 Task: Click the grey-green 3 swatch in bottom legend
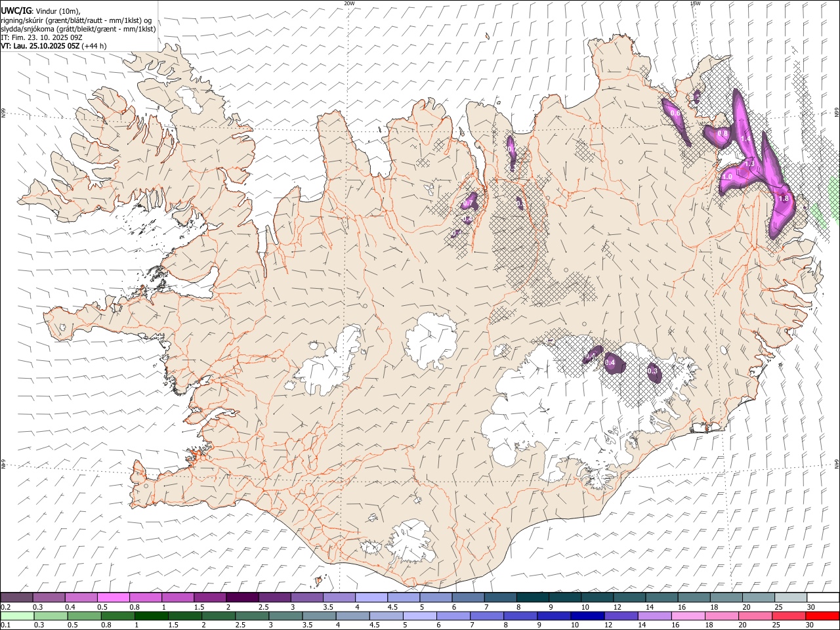click(285, 616)
